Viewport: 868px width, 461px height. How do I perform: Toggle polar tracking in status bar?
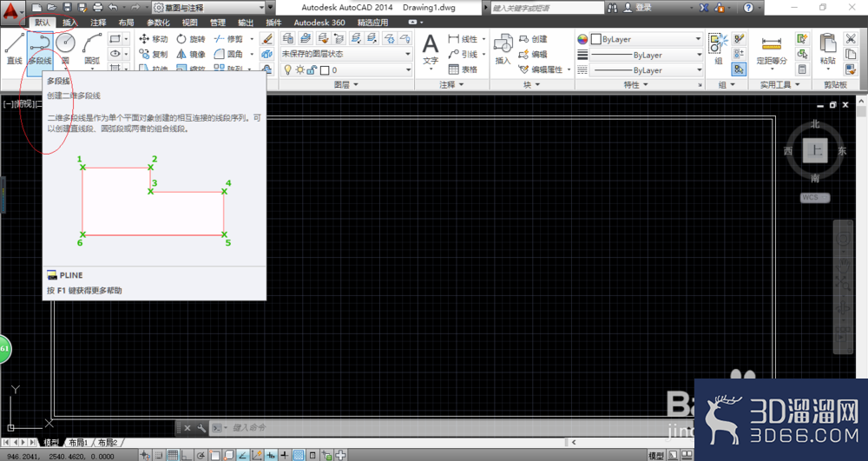point(201,456)
